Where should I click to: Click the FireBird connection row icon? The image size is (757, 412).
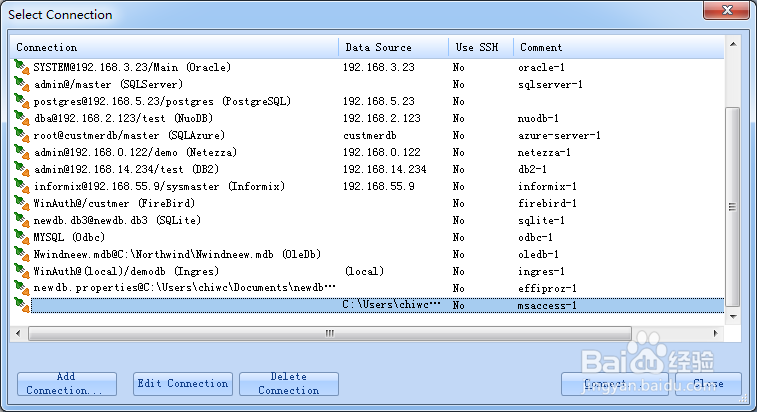(x=22, y=202)
